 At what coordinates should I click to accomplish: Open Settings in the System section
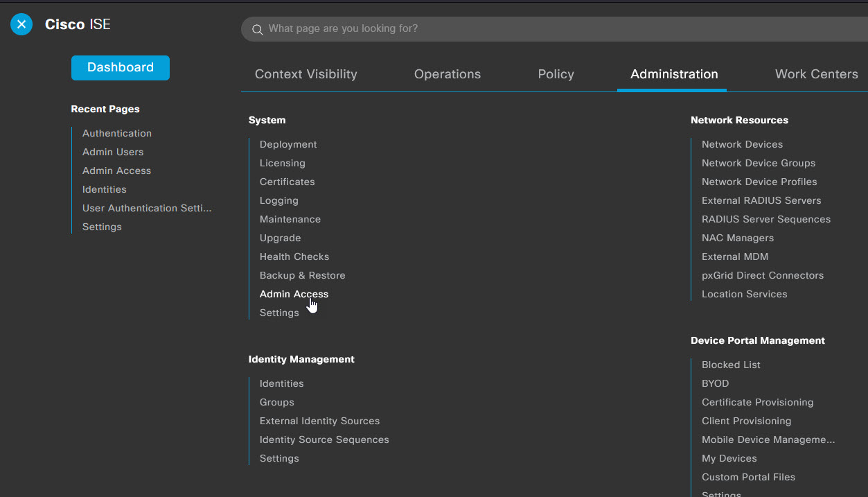279,313
